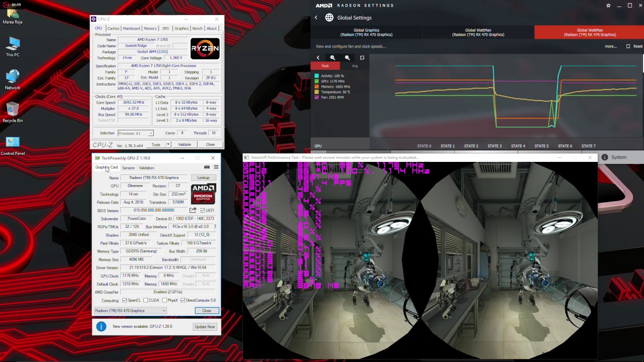Click Update Now in GPU-Z
The height and width of the screenshot is (362, 644).
pos(205,327)
